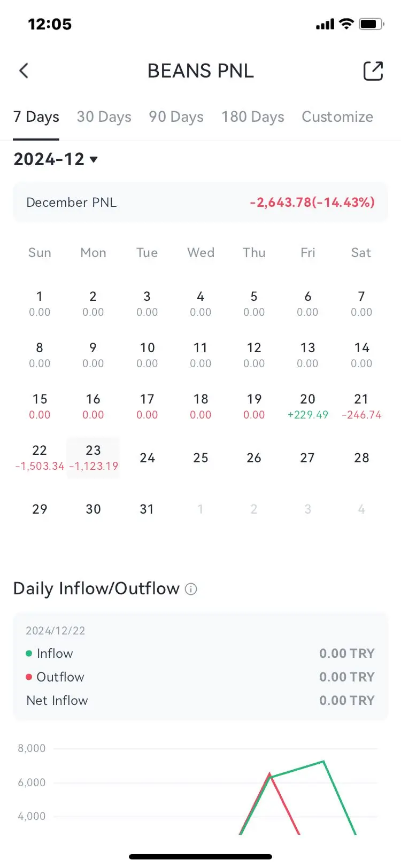
Task: Tap the Wi-Fi status icon
Action: click(x=346, y=24)
